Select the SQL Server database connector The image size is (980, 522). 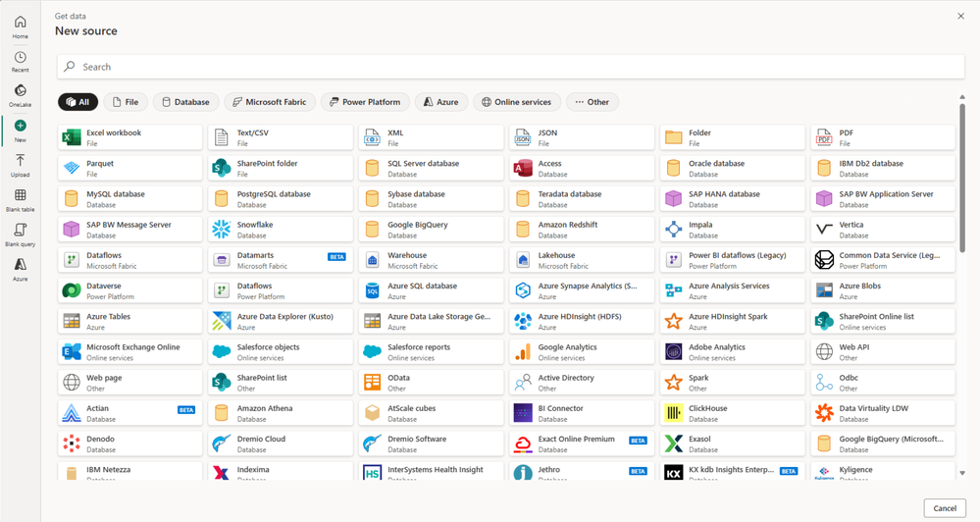pos(432,168)
